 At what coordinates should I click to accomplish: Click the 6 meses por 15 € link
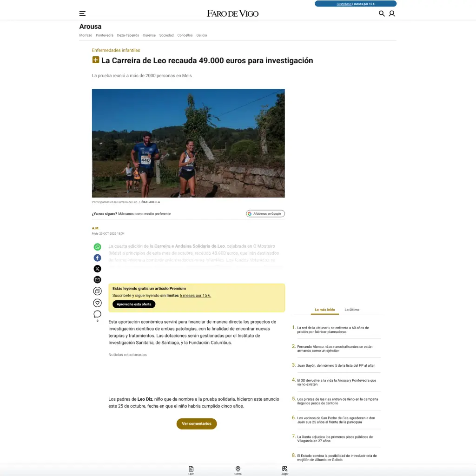tap(195, 295)
